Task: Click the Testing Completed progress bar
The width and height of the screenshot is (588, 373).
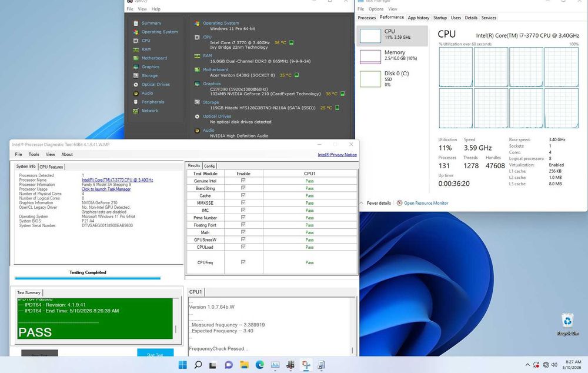Action: tap(88, 278)
